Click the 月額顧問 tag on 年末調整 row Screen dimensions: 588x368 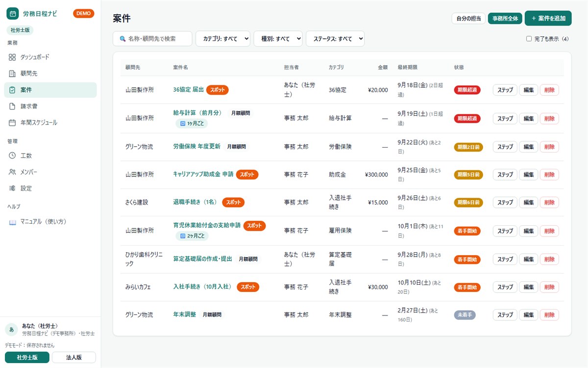coord(212,315)
